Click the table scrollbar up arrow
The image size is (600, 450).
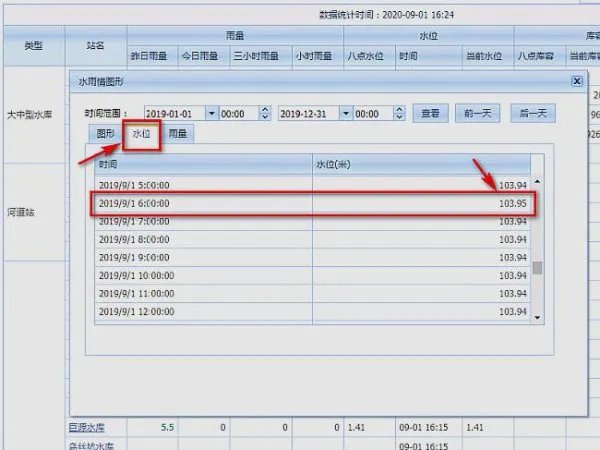pyautogui.click(x=537, y=182)
